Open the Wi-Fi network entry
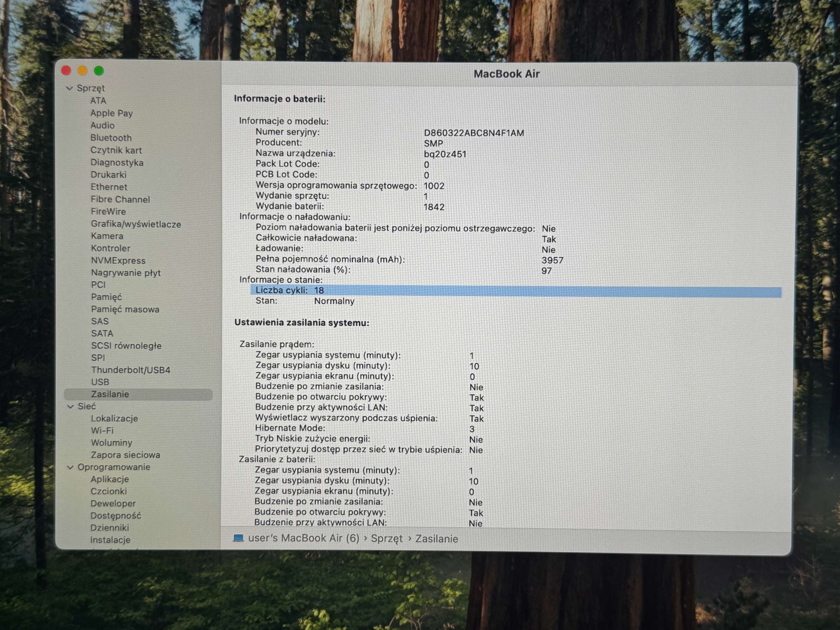 pos(102,430)
